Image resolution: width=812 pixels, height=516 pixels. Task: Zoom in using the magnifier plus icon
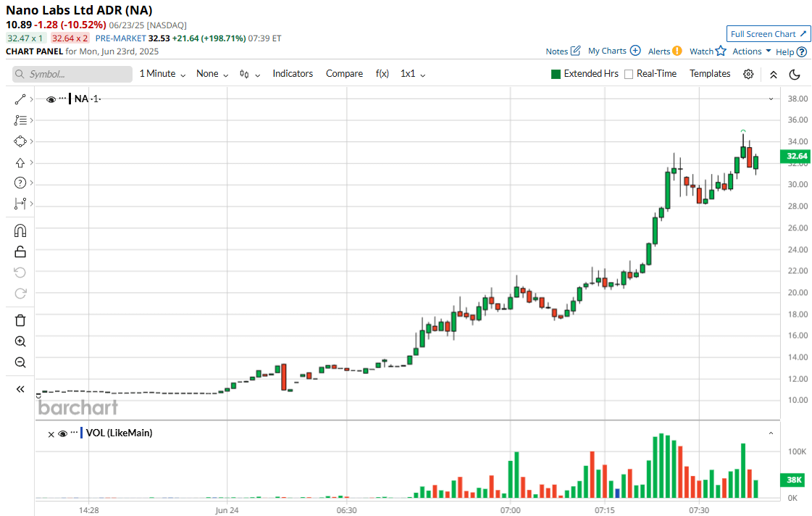coord(20,341)
